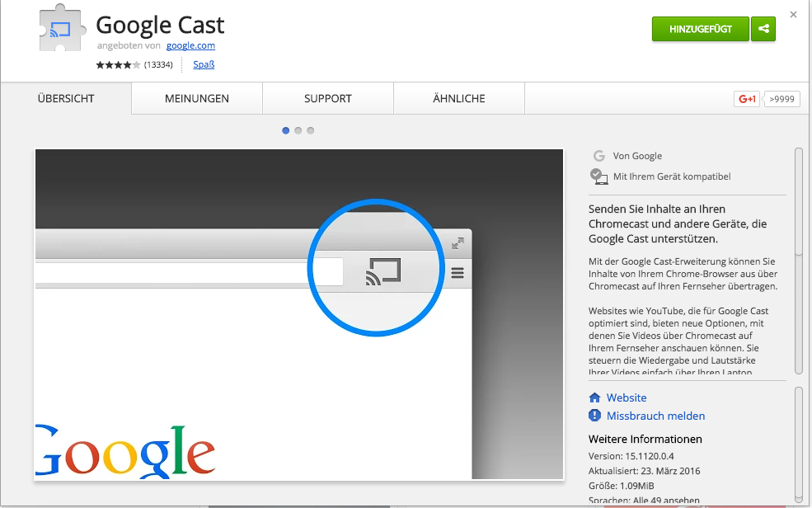The height and width of the screenshot is (508, 812).
Task: Click the hamburger menu icon in the preview
Action: click(x=457, y=273)
